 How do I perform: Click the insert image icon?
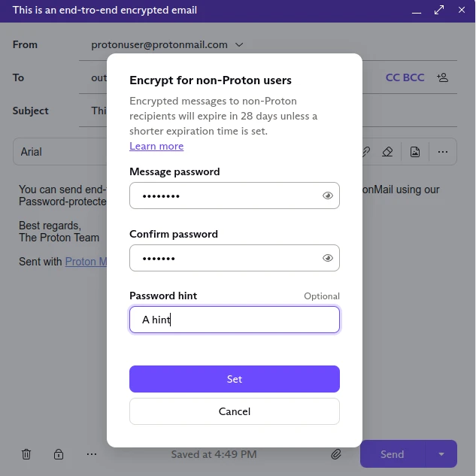point(415,152)
